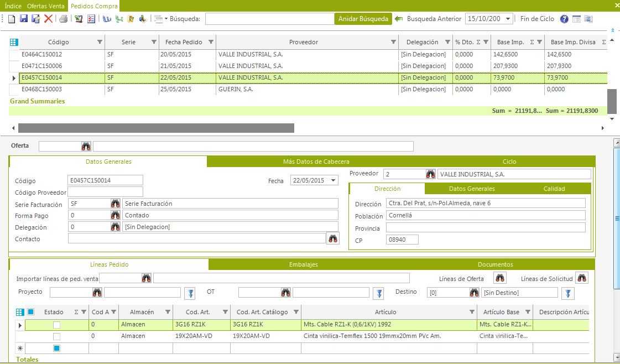Click the red X delete icon
620x364 pixels.
[48, 19]
